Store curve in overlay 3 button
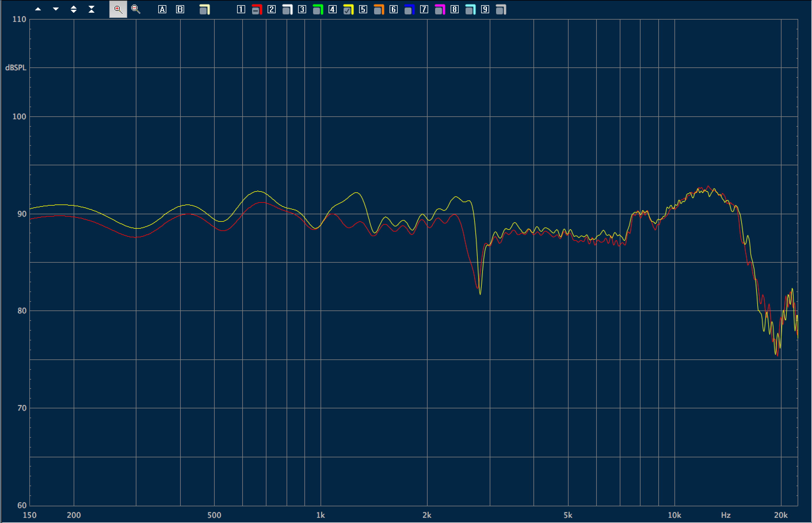 [302, 10]
